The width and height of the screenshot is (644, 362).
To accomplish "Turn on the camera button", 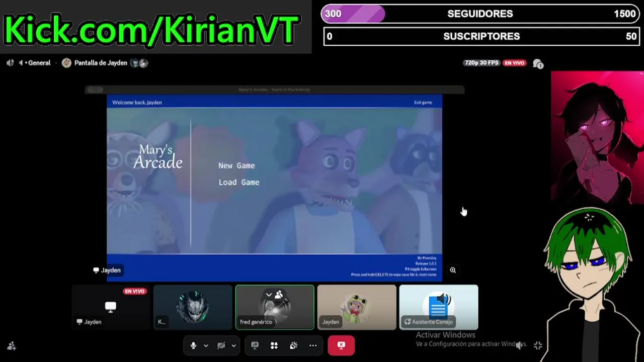I will coord(221,345).
